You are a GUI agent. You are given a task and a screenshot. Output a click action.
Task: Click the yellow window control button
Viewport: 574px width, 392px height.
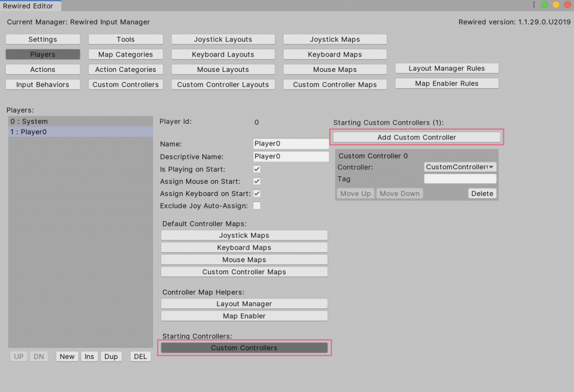556,4
